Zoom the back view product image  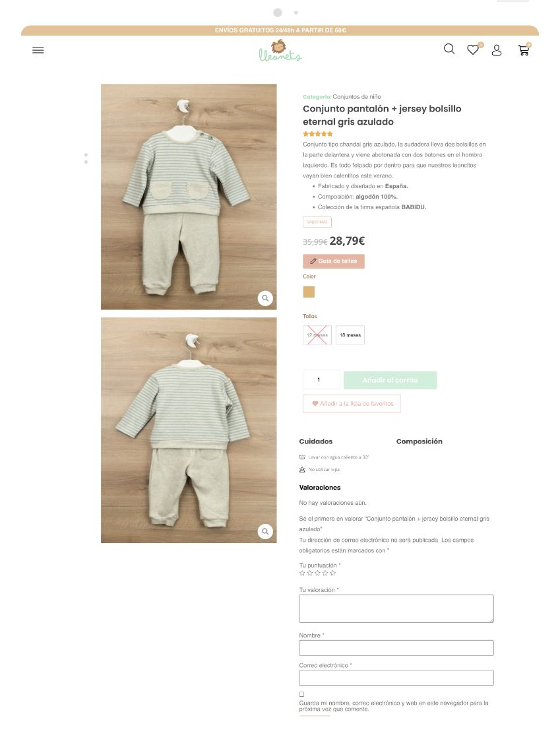[x=265, y=531]
